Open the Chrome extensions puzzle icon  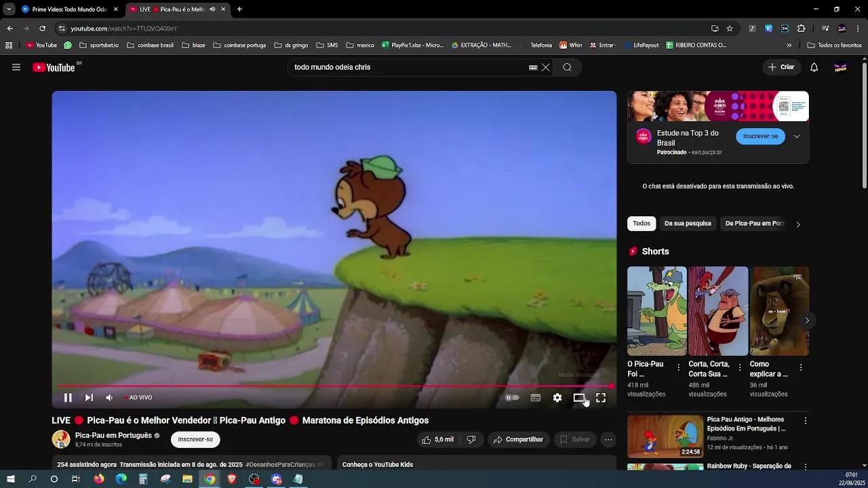(802, 28)
